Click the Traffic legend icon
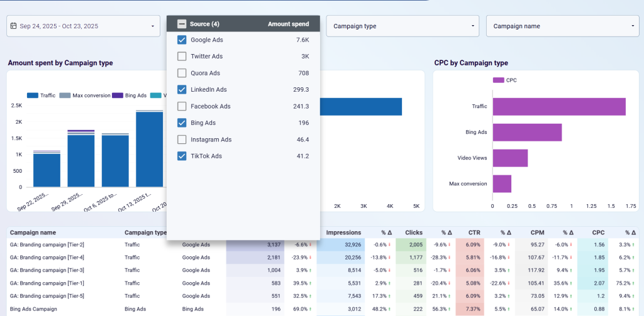The width and height of the screenshot is (644, 316). (x=33, y=95)
